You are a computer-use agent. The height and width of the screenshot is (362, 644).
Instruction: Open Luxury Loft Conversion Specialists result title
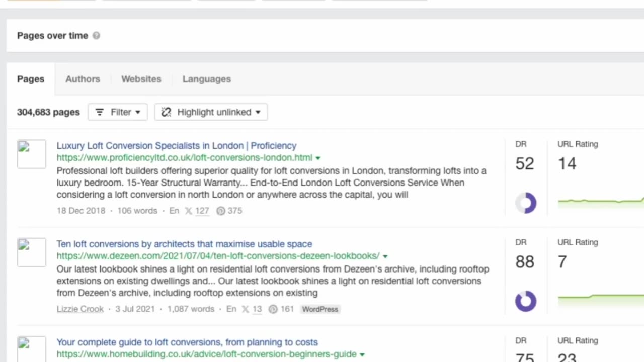pos(177,146)
